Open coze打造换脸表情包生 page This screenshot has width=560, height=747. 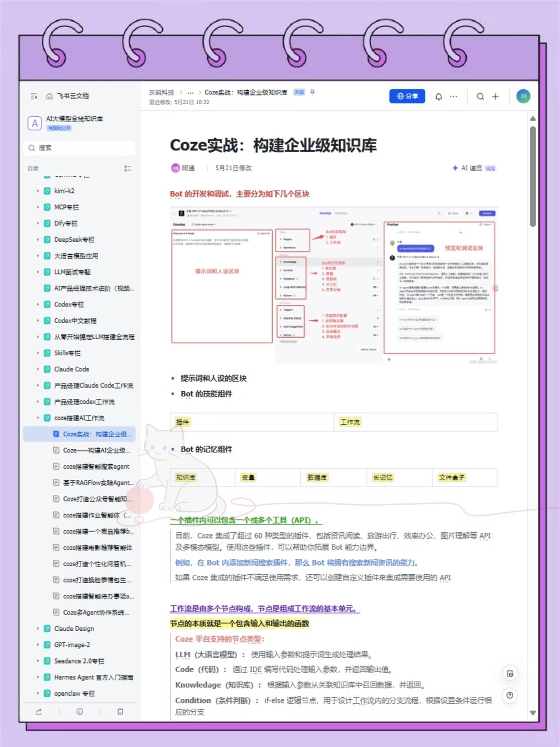tap(97, 580)
